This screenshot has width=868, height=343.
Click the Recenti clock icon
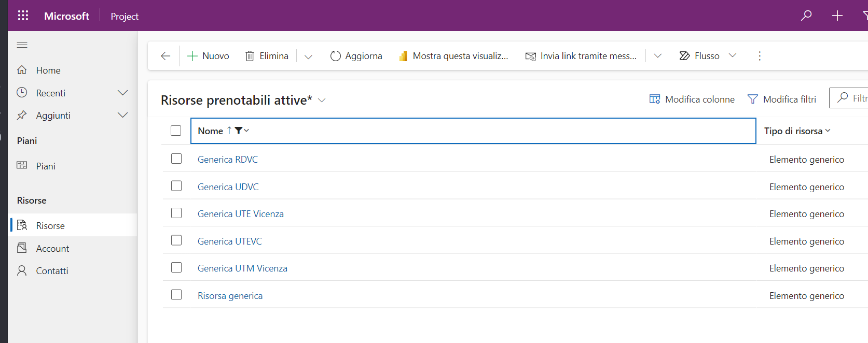click(22, 93)
